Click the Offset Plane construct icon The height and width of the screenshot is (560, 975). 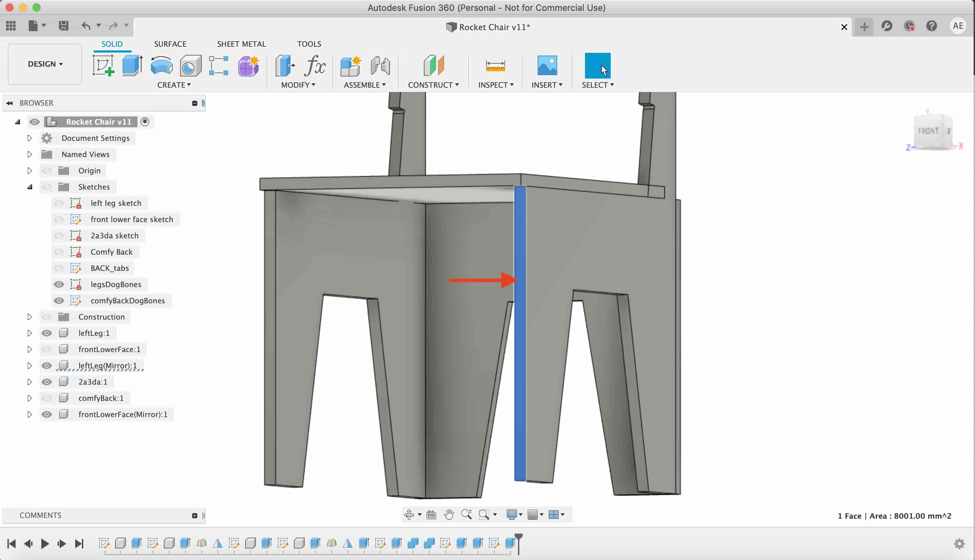click(x=433, y=65)
